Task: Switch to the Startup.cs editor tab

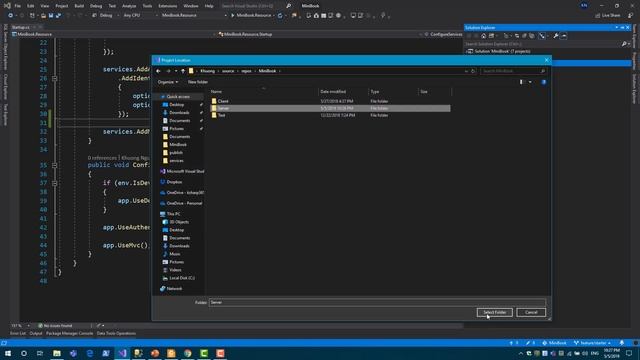Action: [x=20, y=27]
